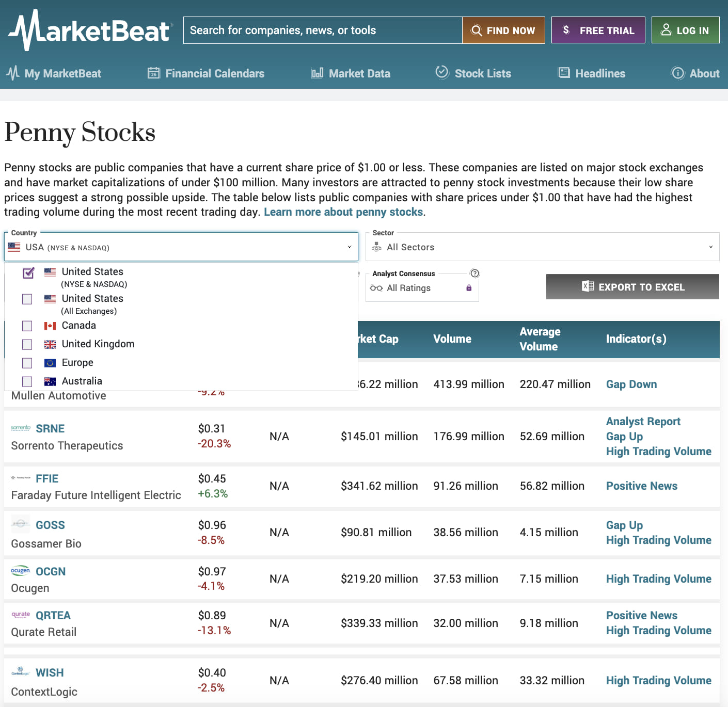
Task: Open Stock Lists menu
Action: tap(473, 73)
